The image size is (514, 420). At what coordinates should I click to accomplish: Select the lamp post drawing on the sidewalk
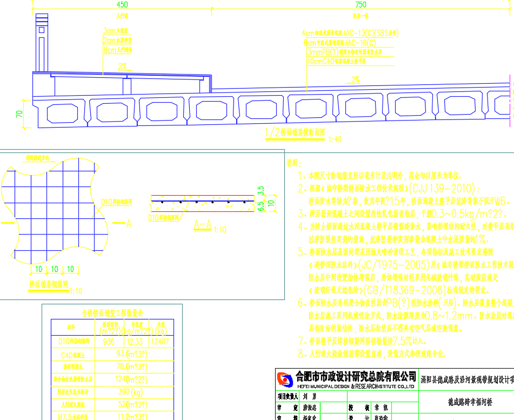[42, 43]
